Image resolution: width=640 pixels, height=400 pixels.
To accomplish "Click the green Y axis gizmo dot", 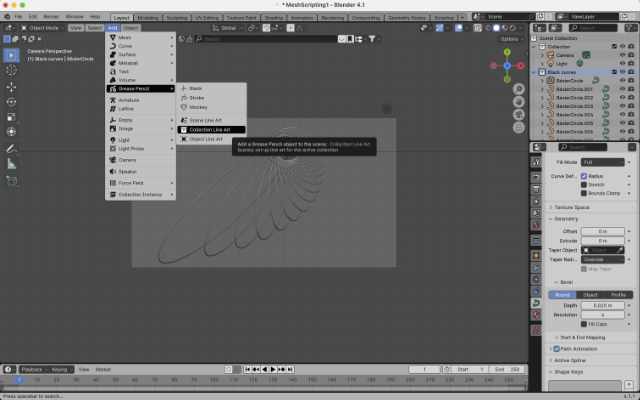I will point(507,52).
